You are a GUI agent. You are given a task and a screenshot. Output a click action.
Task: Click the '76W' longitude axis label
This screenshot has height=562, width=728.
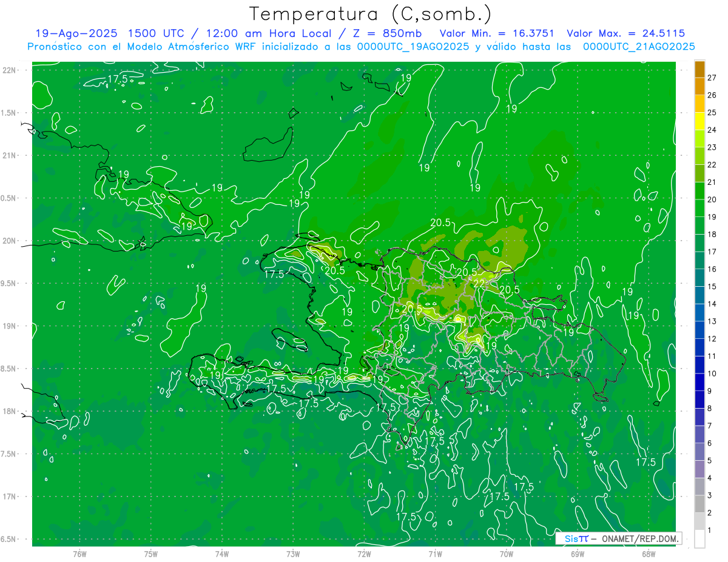[x=79, y=554]
